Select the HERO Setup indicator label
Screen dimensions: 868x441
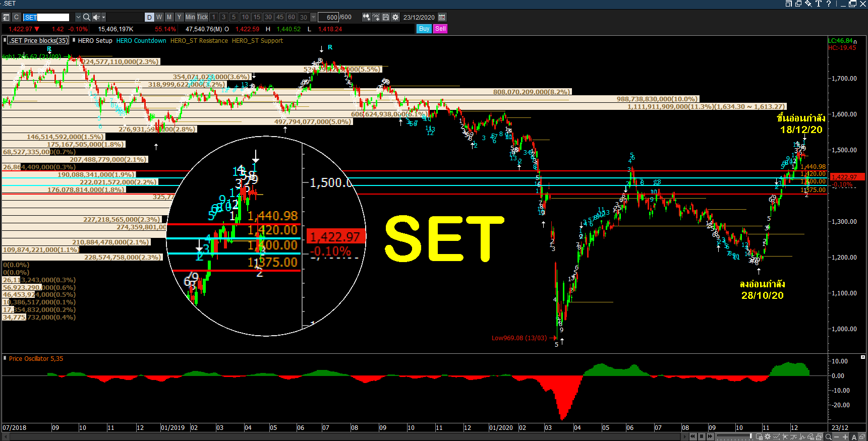tap(95, 41)
